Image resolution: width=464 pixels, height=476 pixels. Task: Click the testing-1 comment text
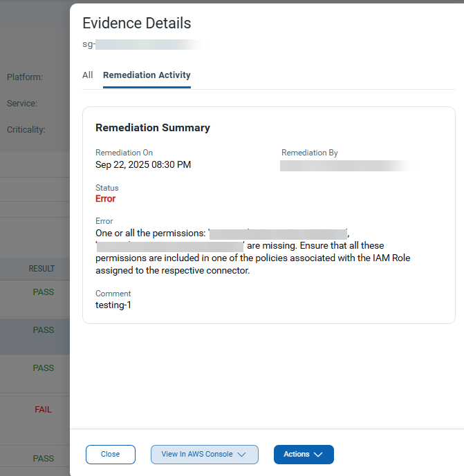tap(113, 305)
